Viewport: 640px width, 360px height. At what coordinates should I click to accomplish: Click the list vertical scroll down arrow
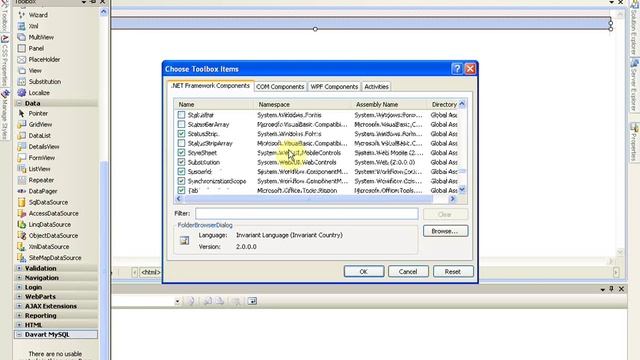tap(462, 190)
